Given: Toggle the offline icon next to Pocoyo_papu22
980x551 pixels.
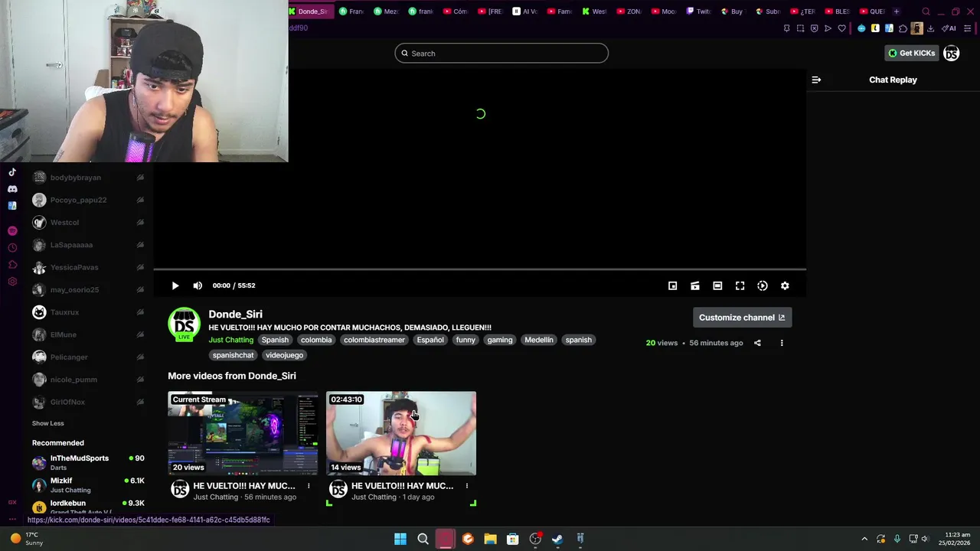Looking at the screenshot, I should (x=140, y=200).
